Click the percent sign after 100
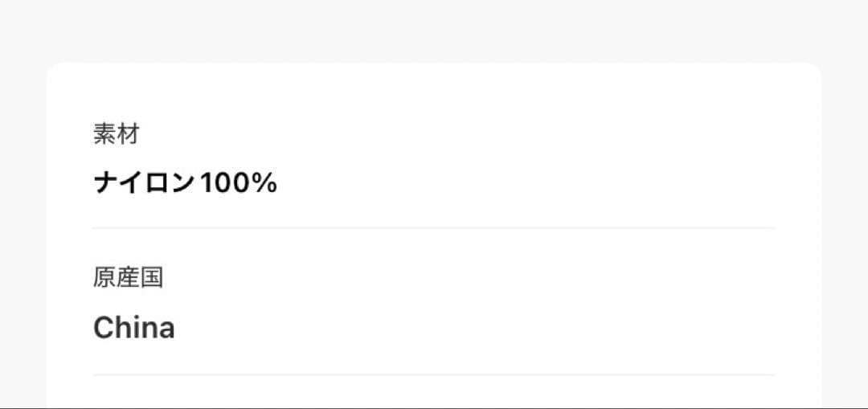 [x=265, y=184]
